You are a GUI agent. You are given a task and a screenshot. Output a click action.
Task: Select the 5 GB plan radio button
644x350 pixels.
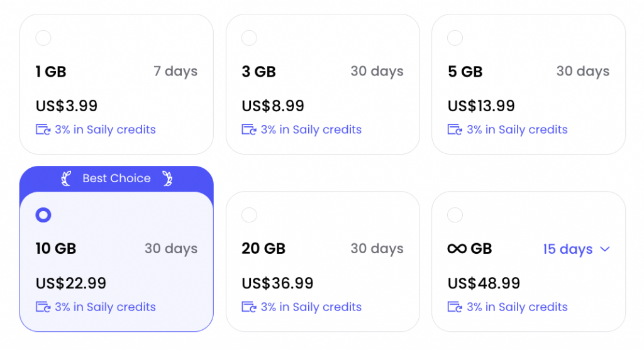[455, 38]
